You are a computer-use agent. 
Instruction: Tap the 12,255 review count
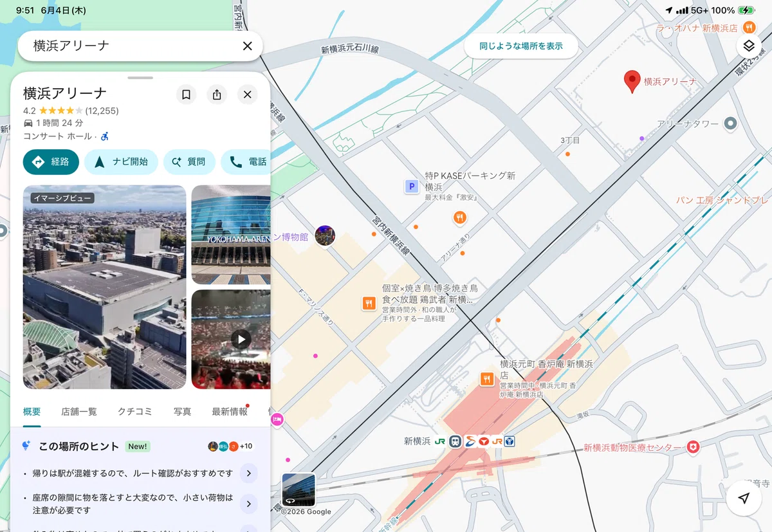[102, 111]
